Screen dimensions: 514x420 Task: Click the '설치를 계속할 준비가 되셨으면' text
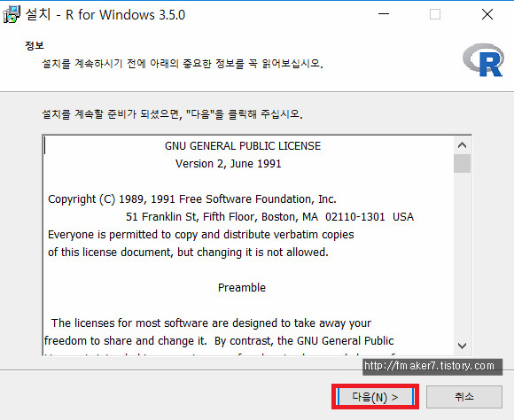173,114
